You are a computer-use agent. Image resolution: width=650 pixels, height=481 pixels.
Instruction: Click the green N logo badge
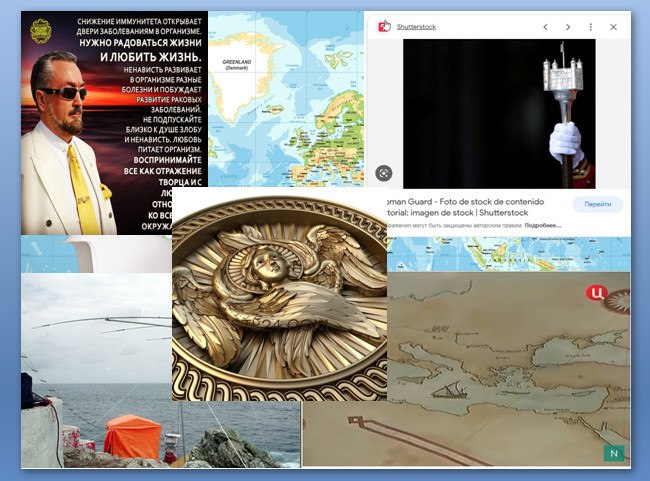[614, 453]
